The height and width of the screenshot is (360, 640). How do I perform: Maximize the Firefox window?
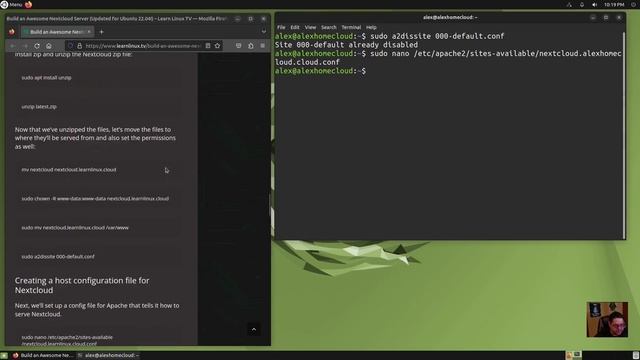(251, 19)
